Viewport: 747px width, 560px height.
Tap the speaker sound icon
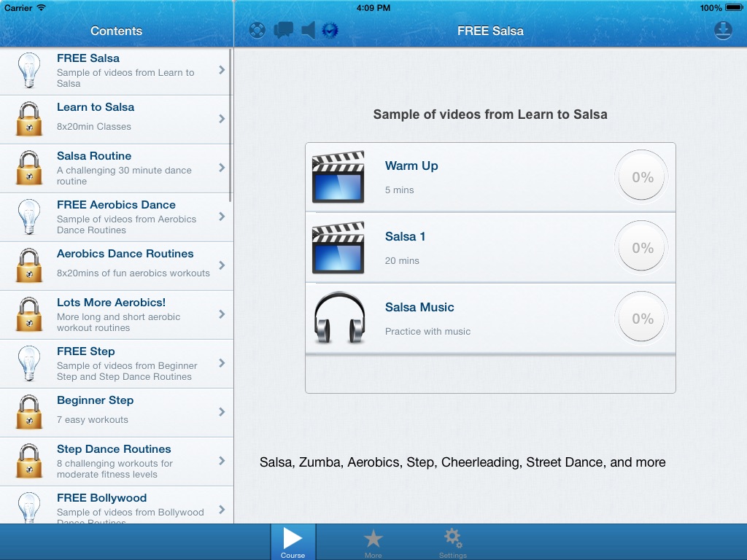pyautogui.click(x=308, y=31)
